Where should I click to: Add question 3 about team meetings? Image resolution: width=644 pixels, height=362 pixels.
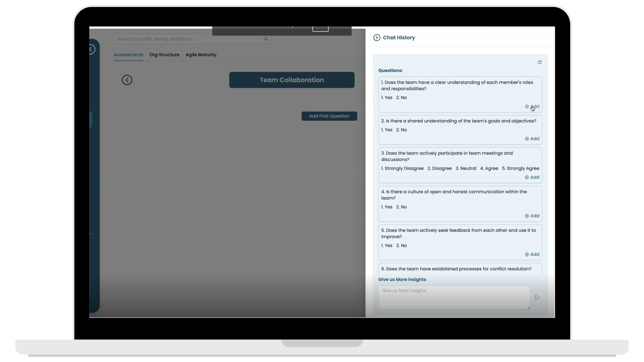click(x=532, y=177)
